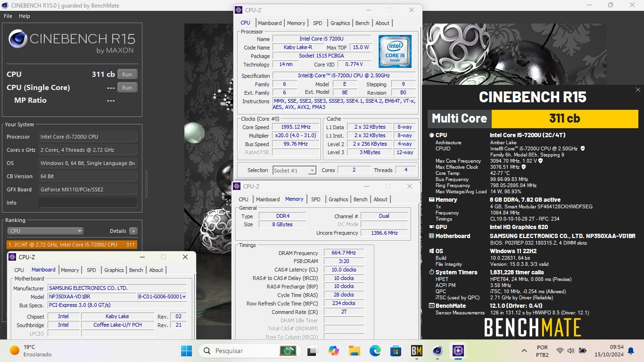Click verified shield next to Max Effective Clock
644x362 pixels.
pyautogui.click(x=524, y=167)
